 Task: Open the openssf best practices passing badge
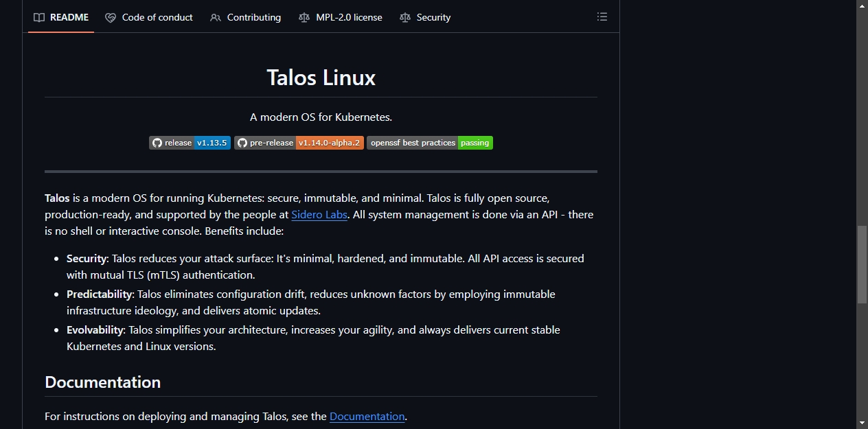click(430, 143)
